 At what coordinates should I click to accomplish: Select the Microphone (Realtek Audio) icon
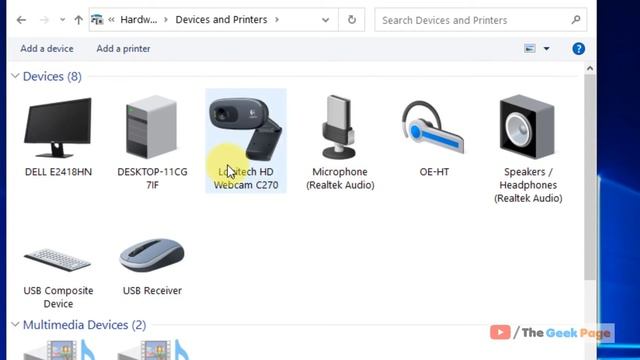[x=339, y=127]
